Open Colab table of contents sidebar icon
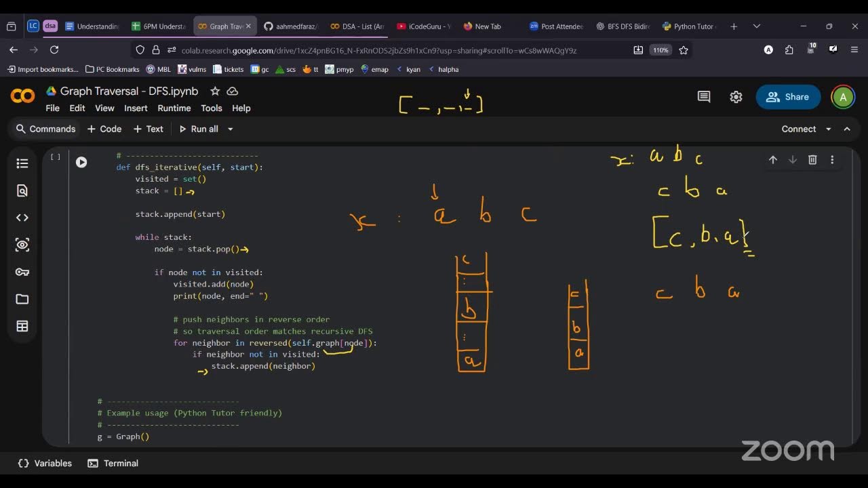This screenshot has height=488, width=868. (x=22, y=163)
